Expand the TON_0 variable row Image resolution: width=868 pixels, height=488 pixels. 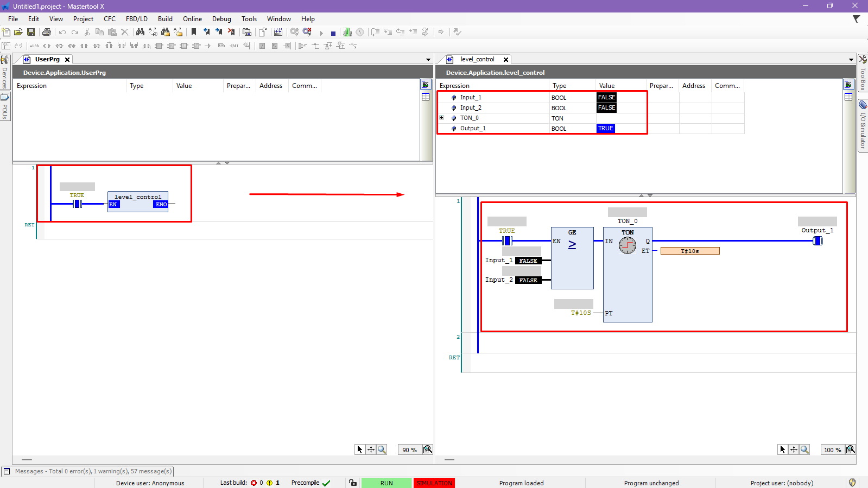tap(442, 118)
